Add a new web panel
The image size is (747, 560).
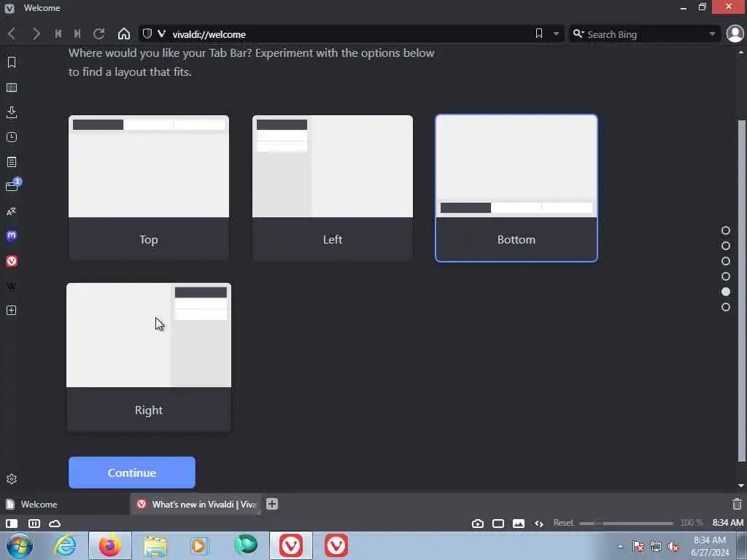click(12, 311)
